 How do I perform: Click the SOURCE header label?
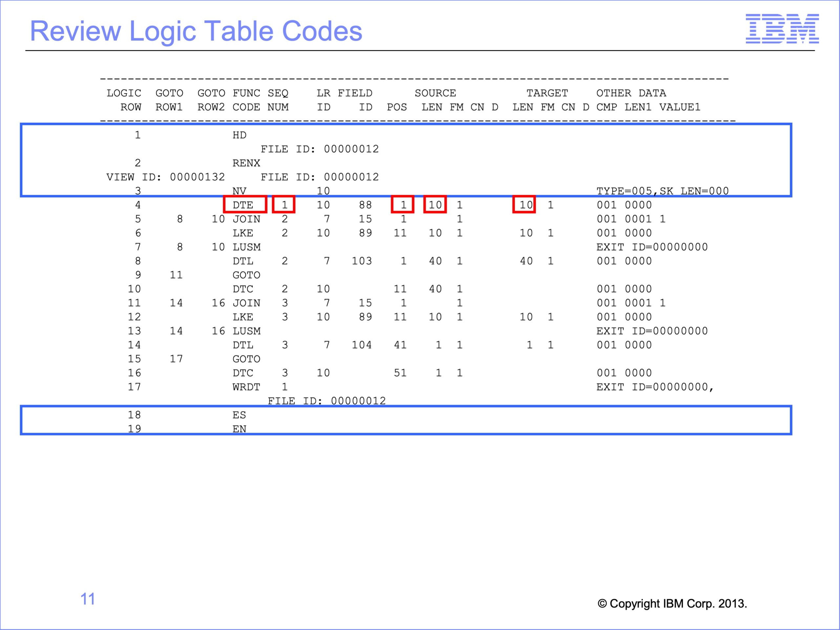pos(435,93)
